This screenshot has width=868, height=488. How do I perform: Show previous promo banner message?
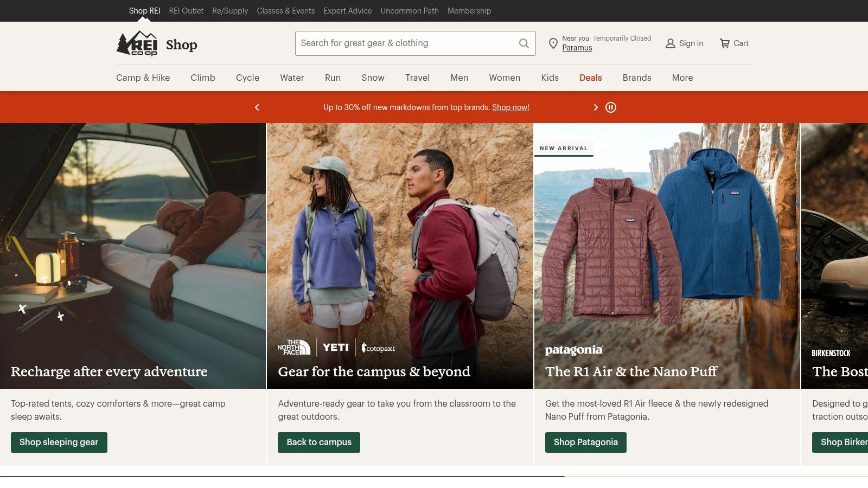coord(257,107)
